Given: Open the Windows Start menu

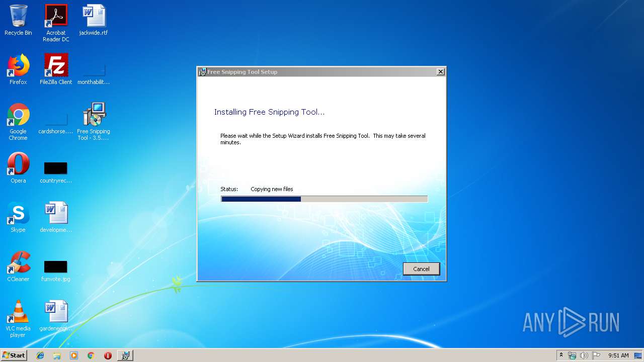Looking at the screenshot, I should (x=14, y=355).
